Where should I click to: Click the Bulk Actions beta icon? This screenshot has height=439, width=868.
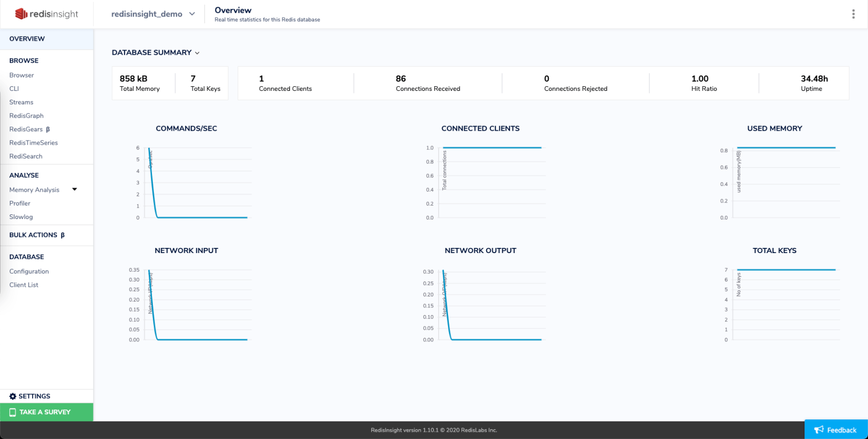[x=63, y=235]
